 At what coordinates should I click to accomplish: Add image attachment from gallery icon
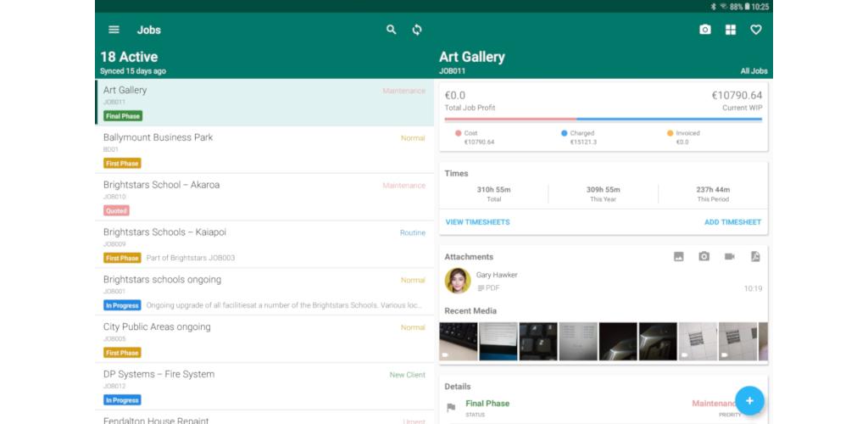[679, 256]
